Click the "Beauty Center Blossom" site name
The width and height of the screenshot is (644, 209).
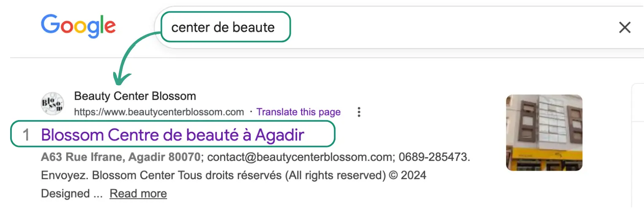point(135,96)
